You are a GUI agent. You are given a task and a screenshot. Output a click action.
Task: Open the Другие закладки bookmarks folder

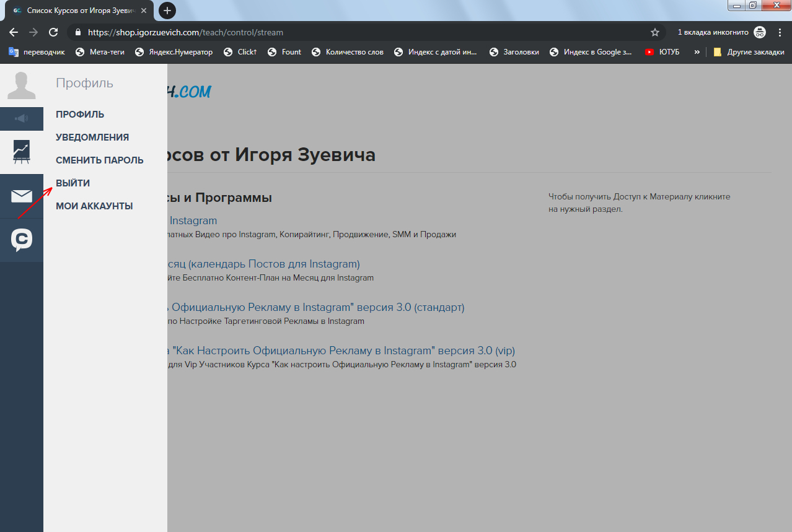(749, 52)
